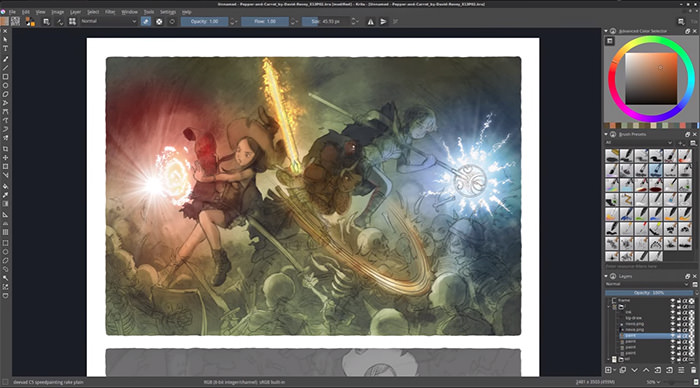Click the brush preset resource filter field
700x388 pixels.
tap(649, 267)
